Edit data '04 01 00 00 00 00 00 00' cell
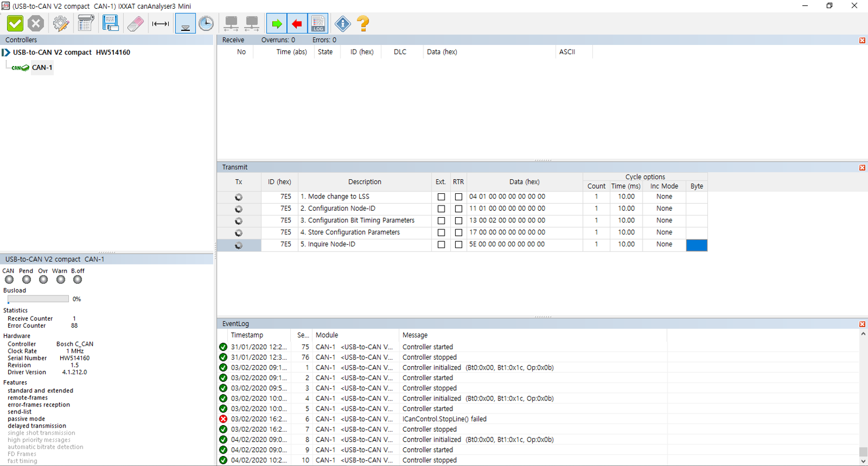 (525, 197)
